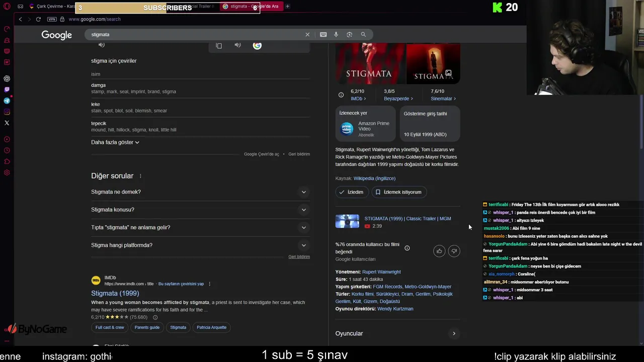This screenshot has height=362, width=644.
Task: Open Extensions from sidebar
Action: 7,161
